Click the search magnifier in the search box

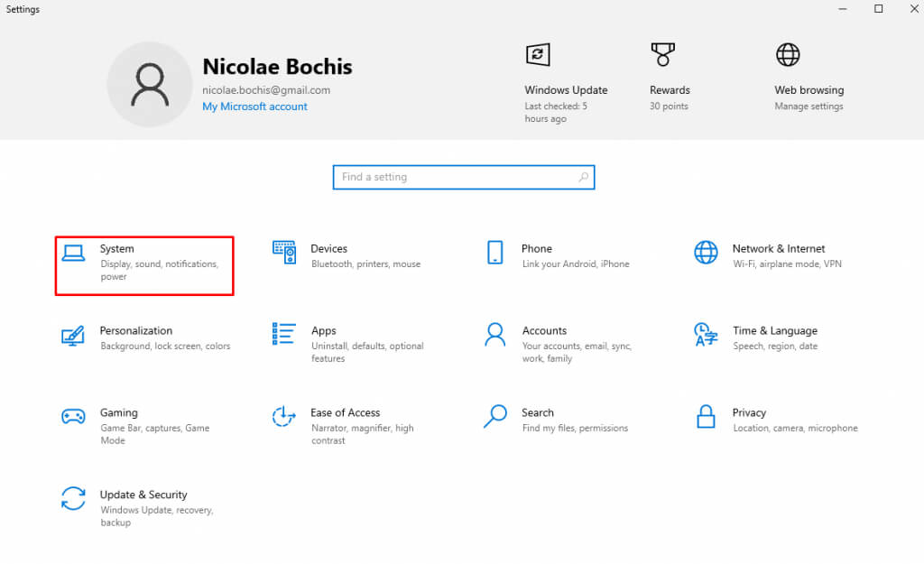[584, 177]
